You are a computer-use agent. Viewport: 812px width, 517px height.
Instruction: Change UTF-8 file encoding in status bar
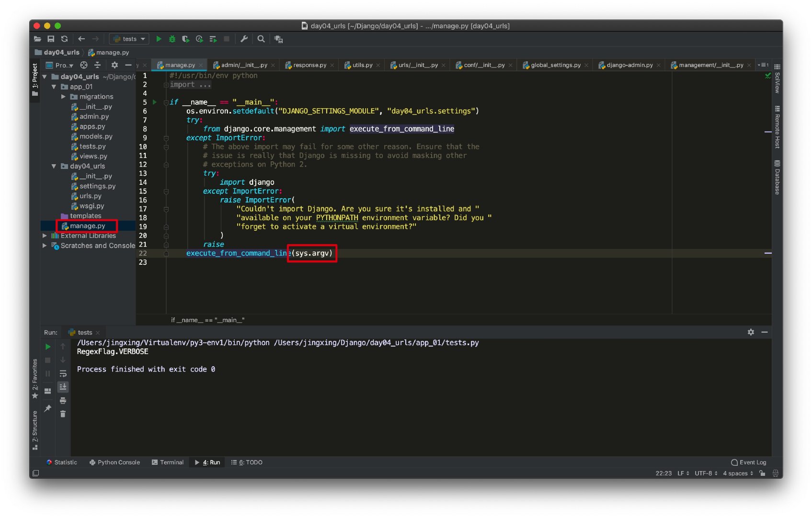point(706,473)
